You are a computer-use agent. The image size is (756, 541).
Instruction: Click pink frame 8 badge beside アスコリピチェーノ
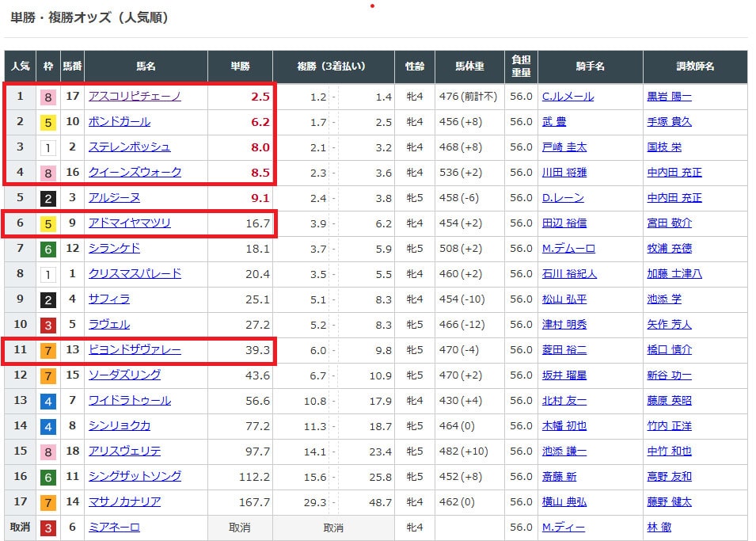coord(49,97)
